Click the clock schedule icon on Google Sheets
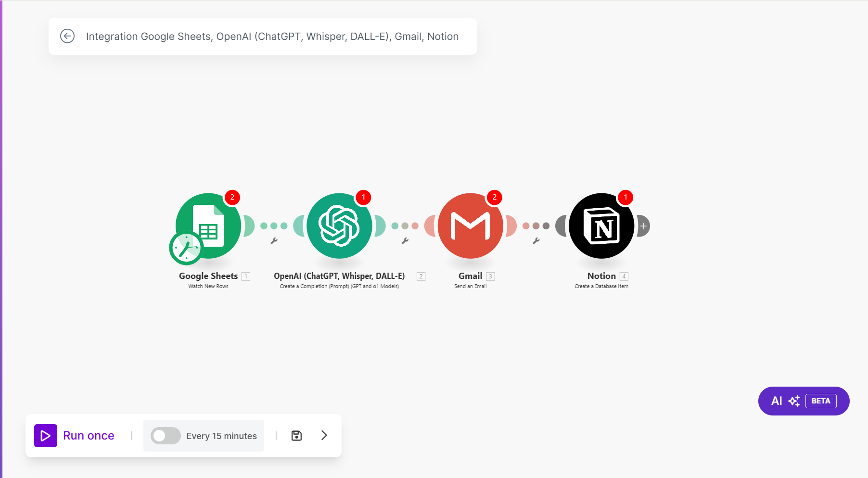The height and width of the screenshot is (478, 868). pos(186,248)
